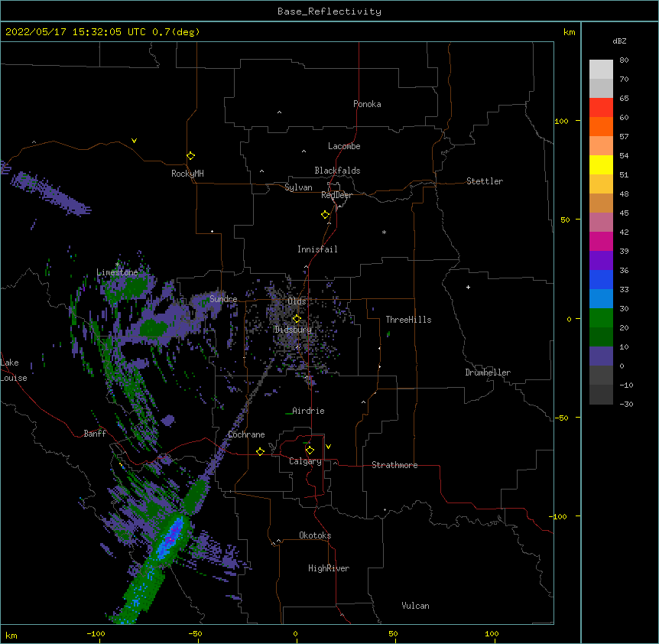The height and width of the screenshot is (644, 659).
Task: Click the Cochrane label
Action: tap(246, 434)
